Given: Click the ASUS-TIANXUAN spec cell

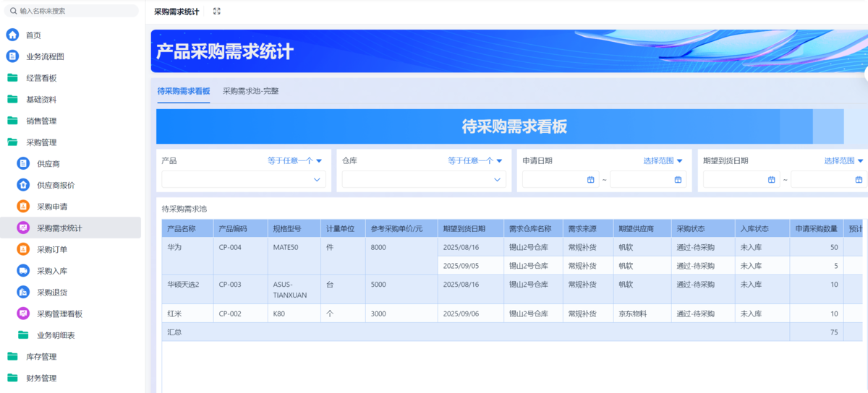Looking at the screenshot, I should [x=294, y=289].
